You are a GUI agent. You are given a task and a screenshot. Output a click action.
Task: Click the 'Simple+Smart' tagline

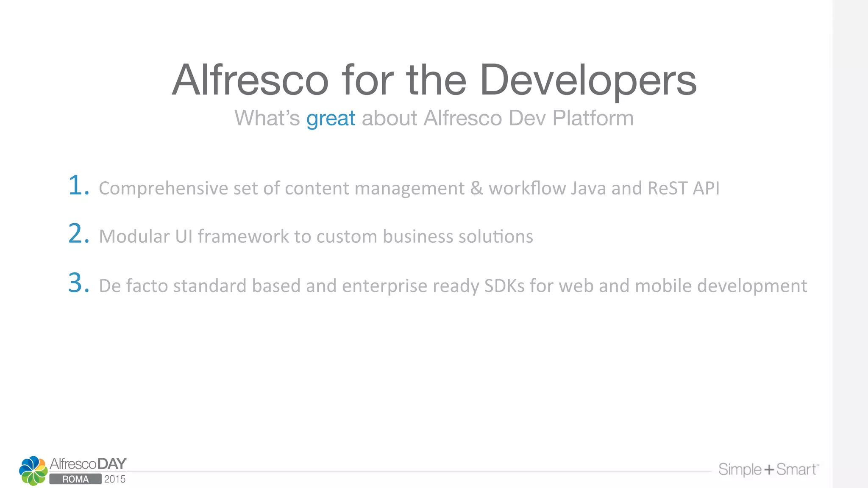tap(768, 469)
